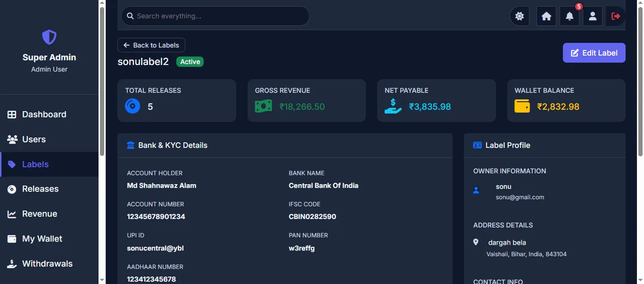Screen dimensions: 644x284
Task: Click the owner person icon beside sonu
Action: 476,190
